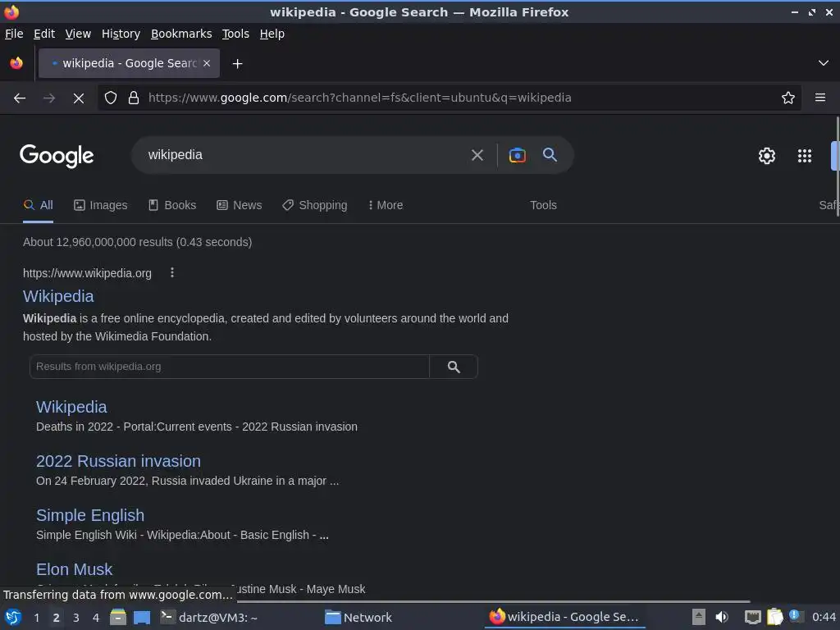Open the Simple English sitelink
This screenshot has height=630, width=840.
click(90, 515)
